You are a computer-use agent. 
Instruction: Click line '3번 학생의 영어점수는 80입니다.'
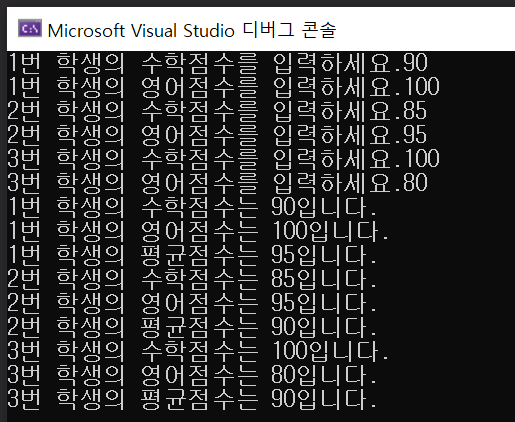[x=192, y=375]
